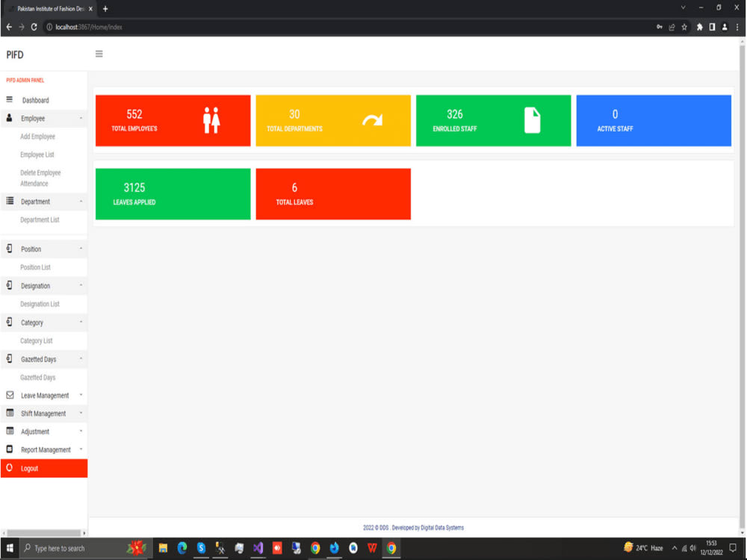Open the Gazetted Days submenu link
Screen dimensions: 747x560
pyautogui.click(x=37, y=378)
